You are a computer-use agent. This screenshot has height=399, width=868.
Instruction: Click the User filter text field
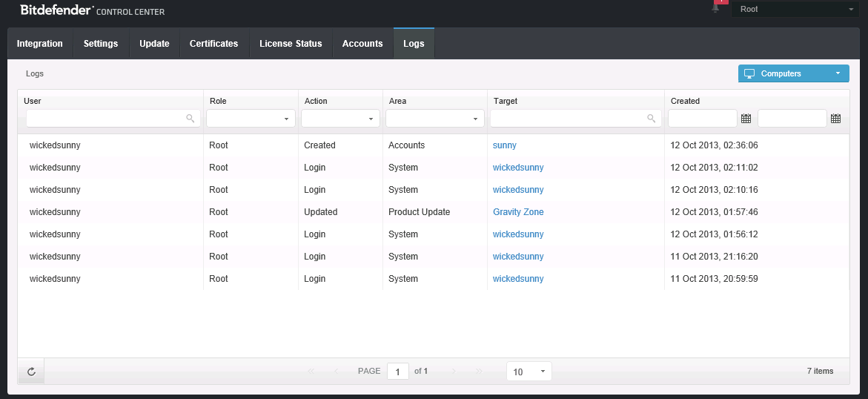105,119
